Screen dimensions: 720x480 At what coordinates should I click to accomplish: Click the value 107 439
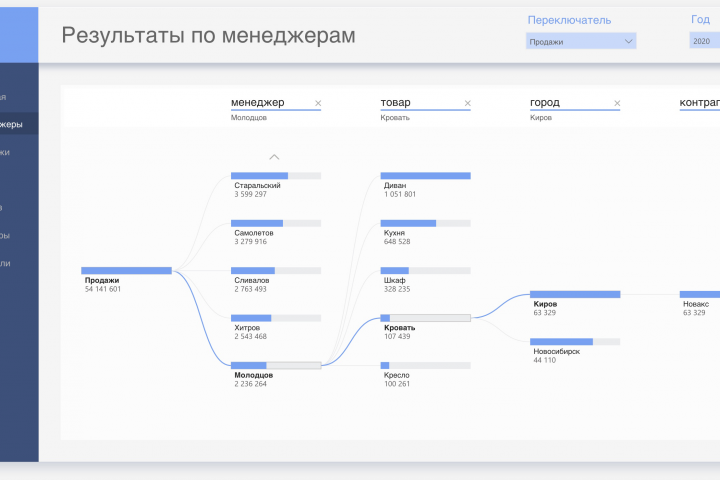[397, 336]
